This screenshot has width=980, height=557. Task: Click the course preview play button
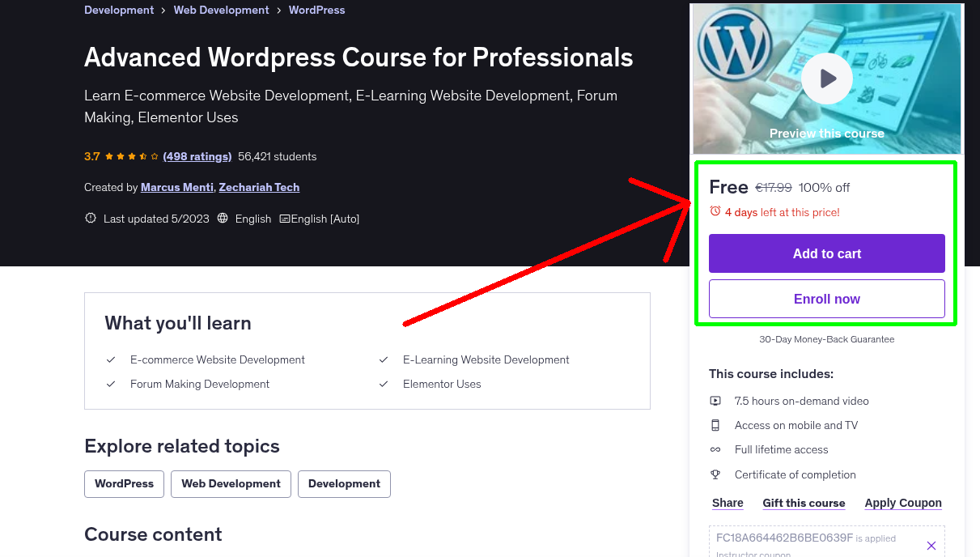tap(826, 79)
